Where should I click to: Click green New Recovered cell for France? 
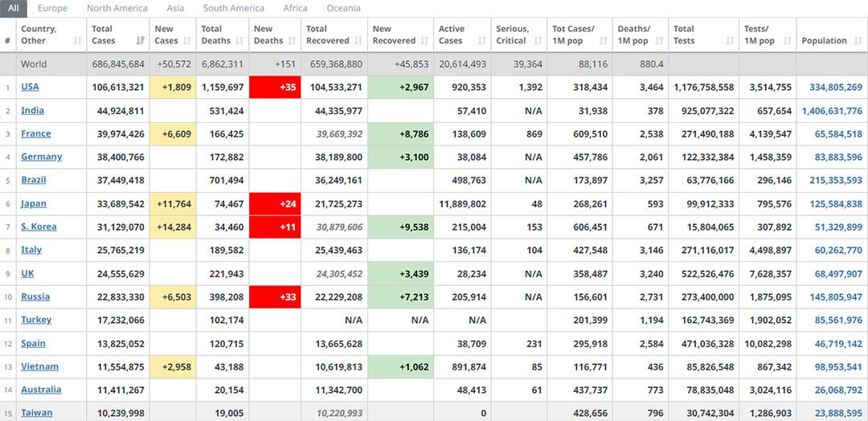[x=400, y=134]
